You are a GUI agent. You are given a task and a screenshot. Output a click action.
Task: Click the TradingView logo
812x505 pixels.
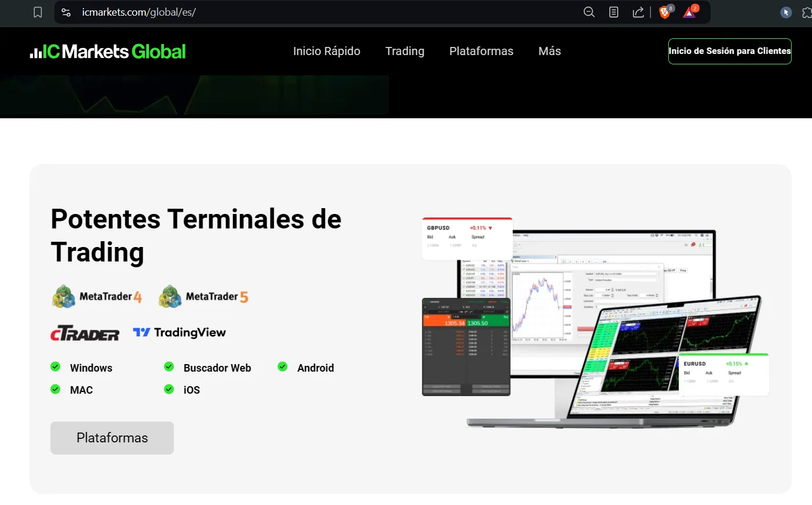[x=179, y=332]
